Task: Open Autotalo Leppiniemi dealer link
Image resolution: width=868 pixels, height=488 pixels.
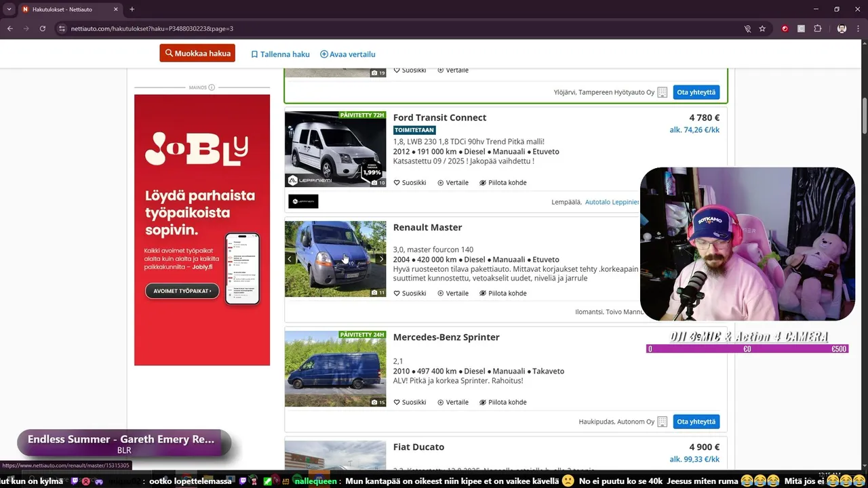Action: 612,202
